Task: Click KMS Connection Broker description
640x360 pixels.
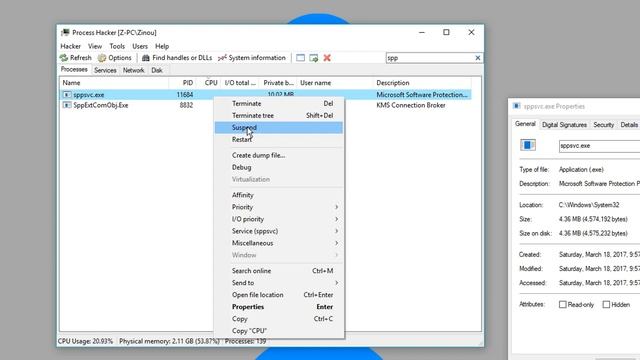Action: pyautogui.click(x=411, y=105)
